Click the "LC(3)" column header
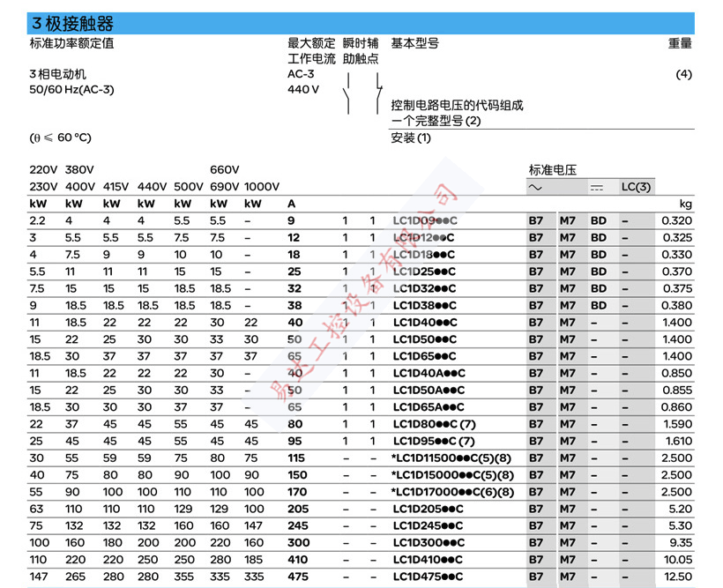This screenshot has height=588, width=723. [636, 187]
